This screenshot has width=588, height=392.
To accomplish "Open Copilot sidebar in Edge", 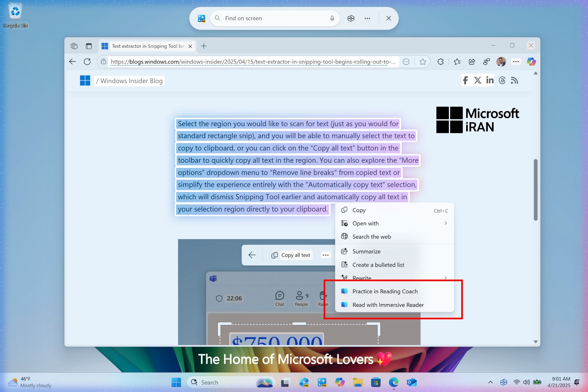I will 531,61.
